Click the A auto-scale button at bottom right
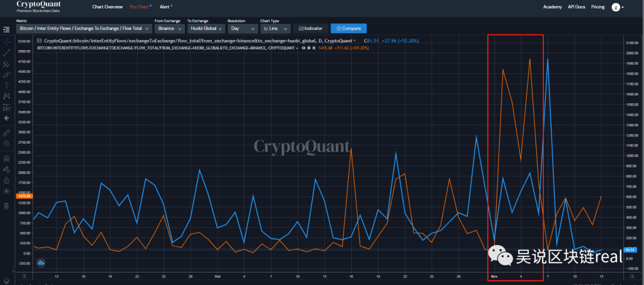 tap(633, 277)
